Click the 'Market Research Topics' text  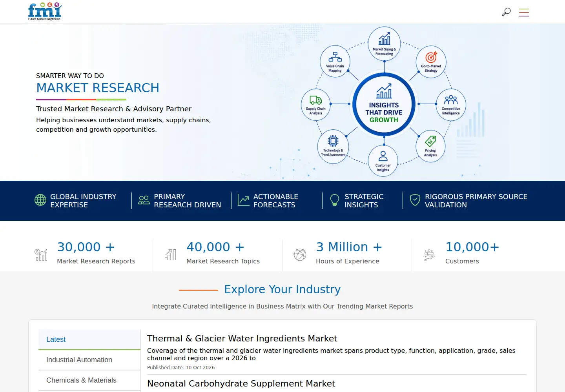tap(223, 261)
